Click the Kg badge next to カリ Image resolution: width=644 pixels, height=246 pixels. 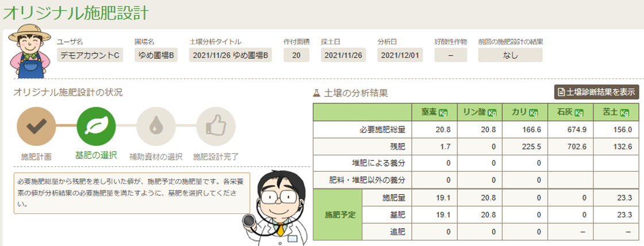pos(534,113)
